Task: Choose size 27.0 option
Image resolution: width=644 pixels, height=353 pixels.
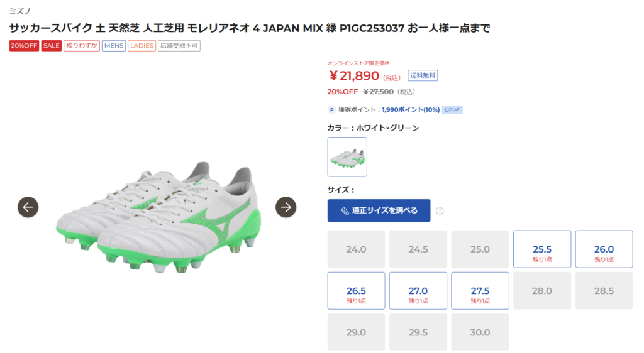Action: tap(418, 291)
